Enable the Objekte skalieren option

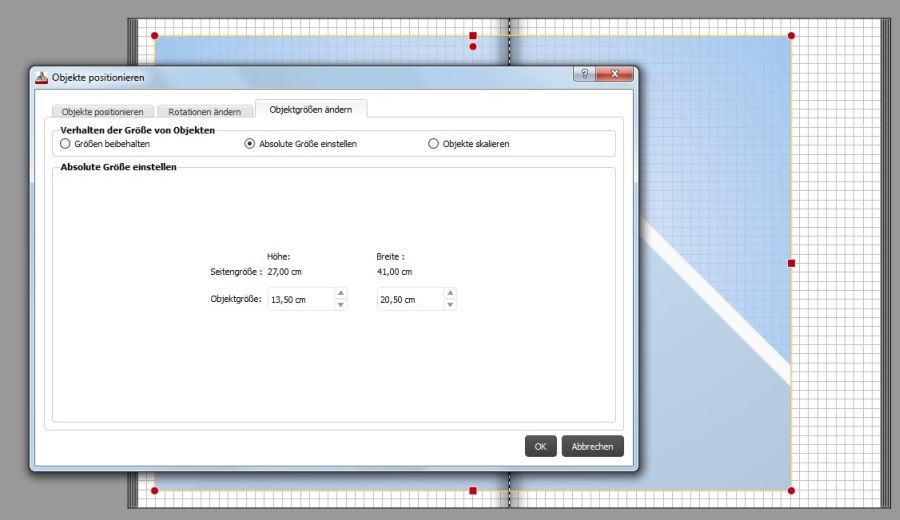coord(433,144)
